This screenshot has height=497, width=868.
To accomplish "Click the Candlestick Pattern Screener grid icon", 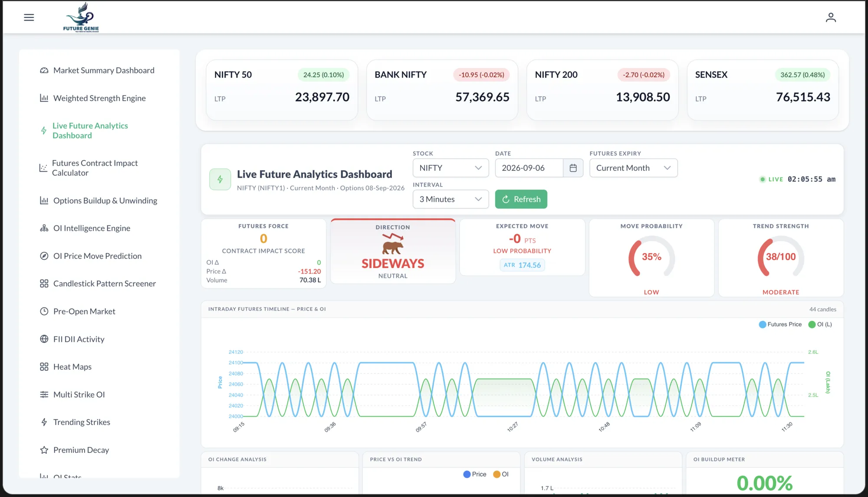I will tap(44, 284).
